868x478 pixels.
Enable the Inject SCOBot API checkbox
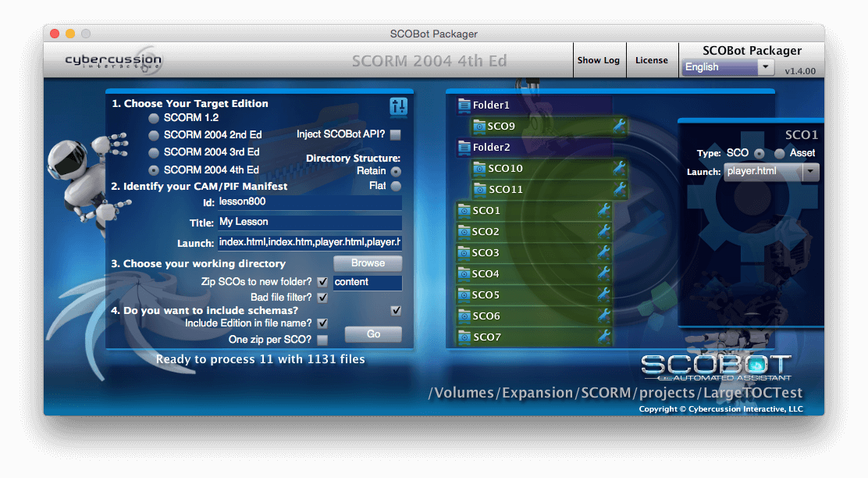[397, 134]
